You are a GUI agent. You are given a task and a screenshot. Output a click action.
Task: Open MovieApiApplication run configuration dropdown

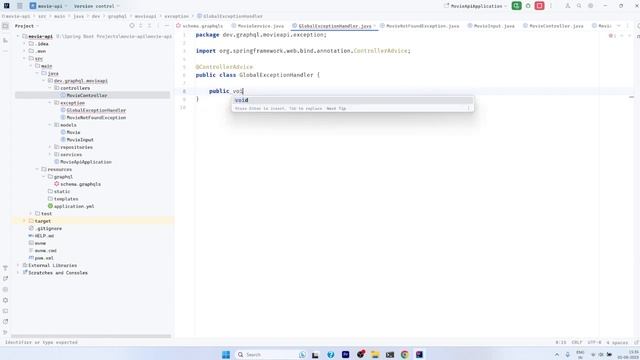click(476, 6)
